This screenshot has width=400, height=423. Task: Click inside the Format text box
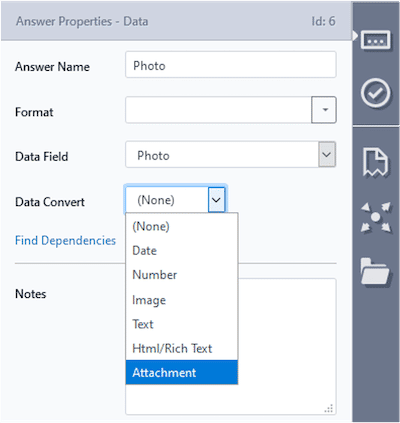tap(218, 110)
